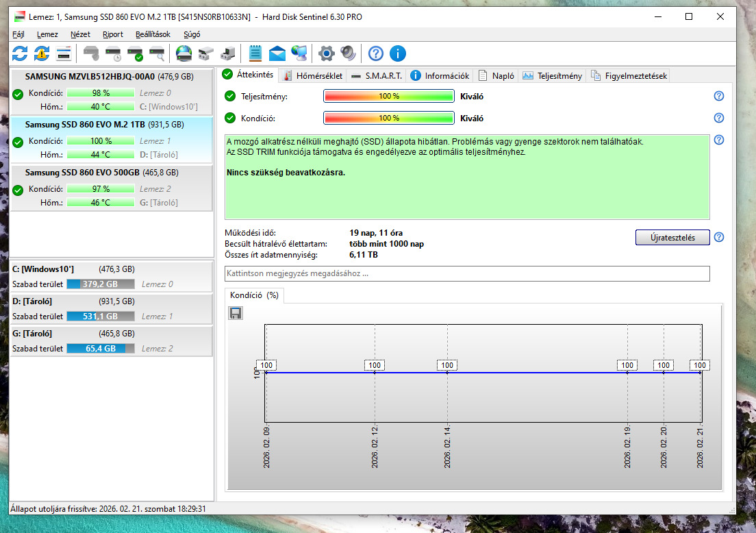Open the Beállítások menu
The height and width of the screenshot is (533, 756).
pos(153,34)
